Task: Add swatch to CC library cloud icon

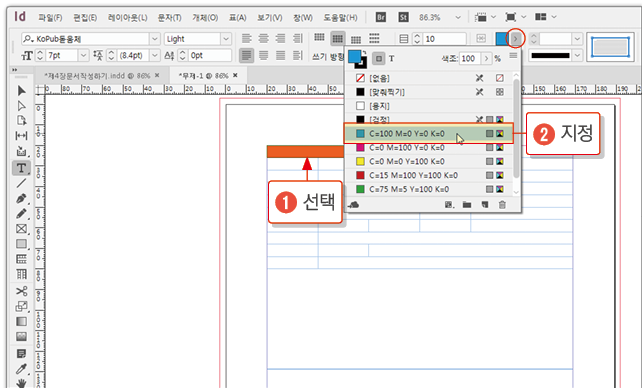Action: 353,205
